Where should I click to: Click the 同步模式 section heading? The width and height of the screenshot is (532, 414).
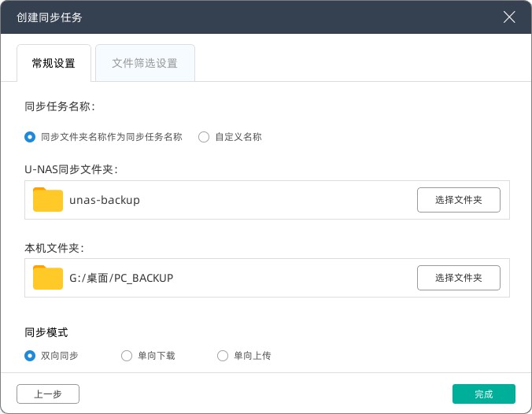pos(46,332)
